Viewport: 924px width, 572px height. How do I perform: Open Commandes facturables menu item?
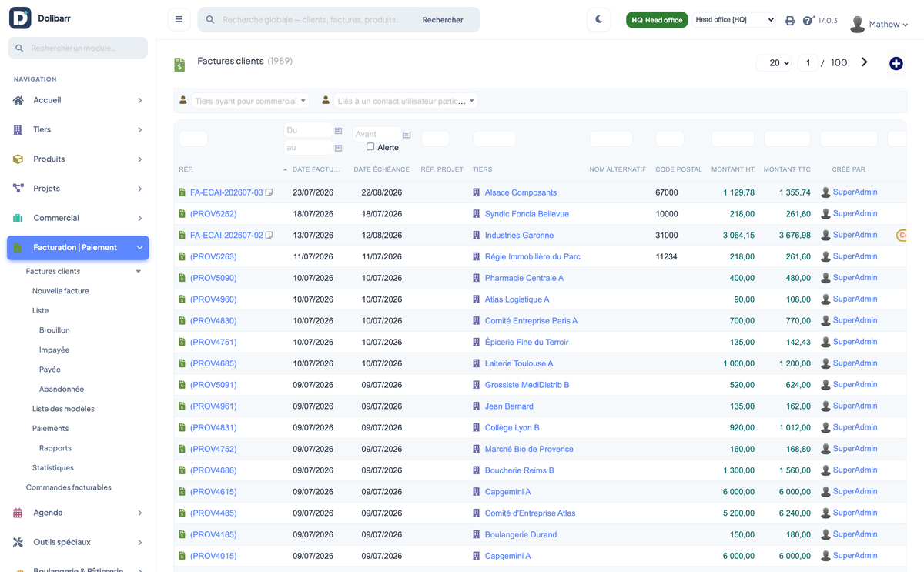point(69,487)
